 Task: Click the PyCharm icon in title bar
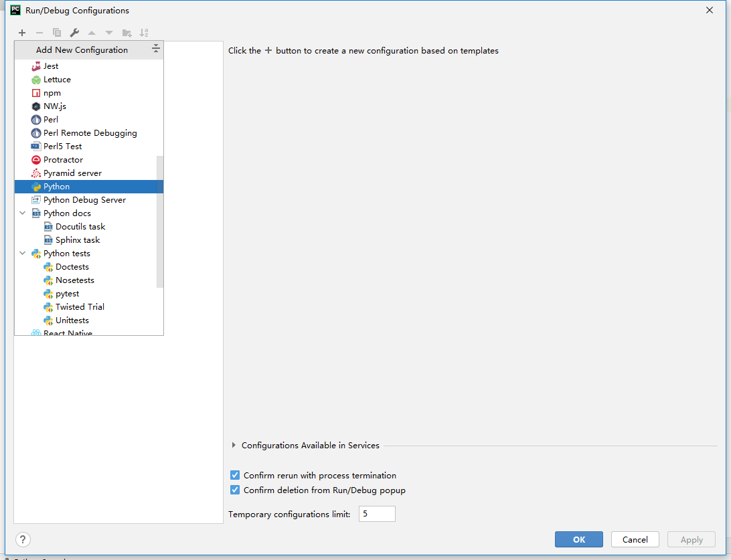(15, 10)
